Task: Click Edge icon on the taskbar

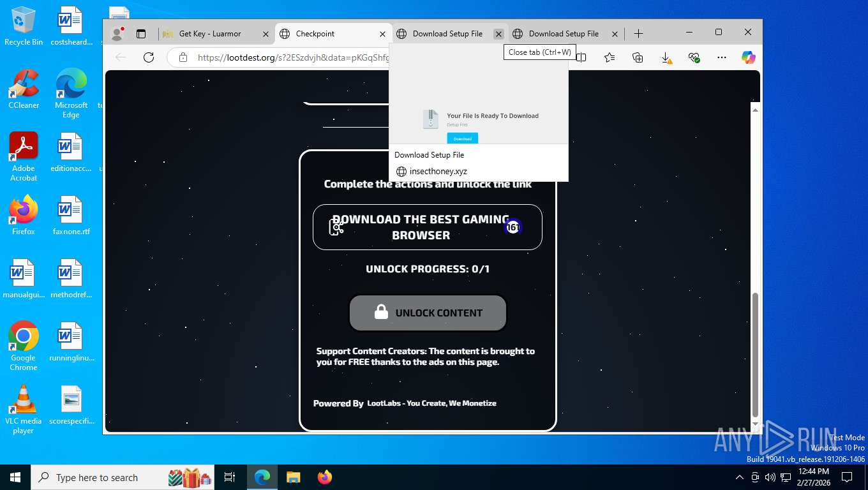Action: [262, 477]
